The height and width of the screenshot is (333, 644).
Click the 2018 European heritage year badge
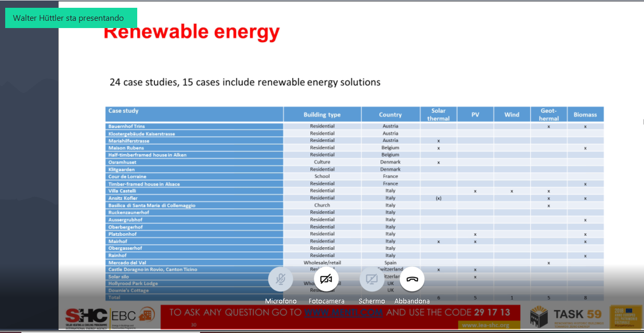[x=625, y=317]
